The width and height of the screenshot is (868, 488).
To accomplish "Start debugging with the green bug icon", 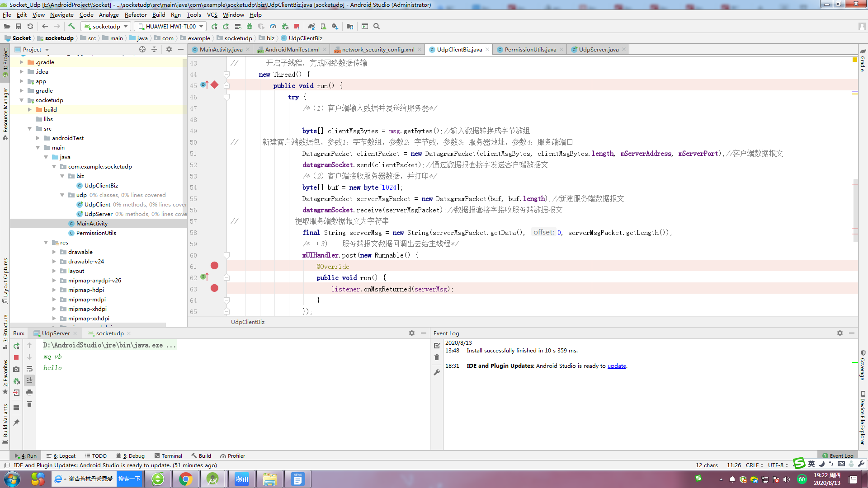I will [249, 27].
